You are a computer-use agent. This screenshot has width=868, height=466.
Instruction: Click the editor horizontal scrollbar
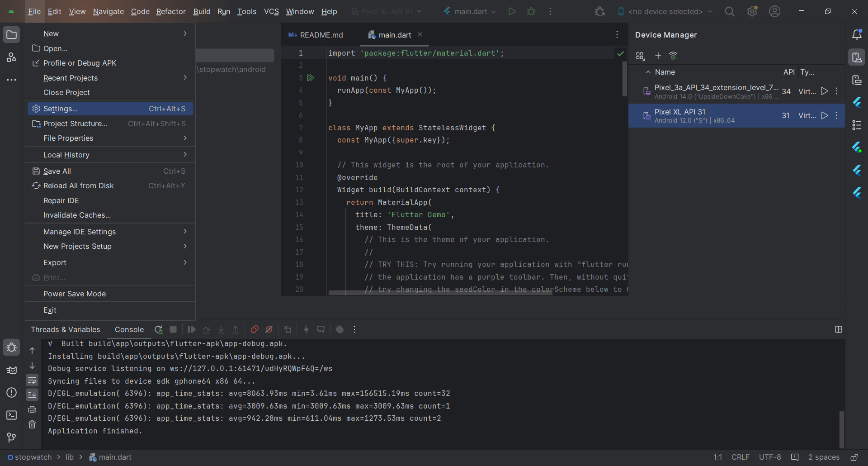point(440,293)
